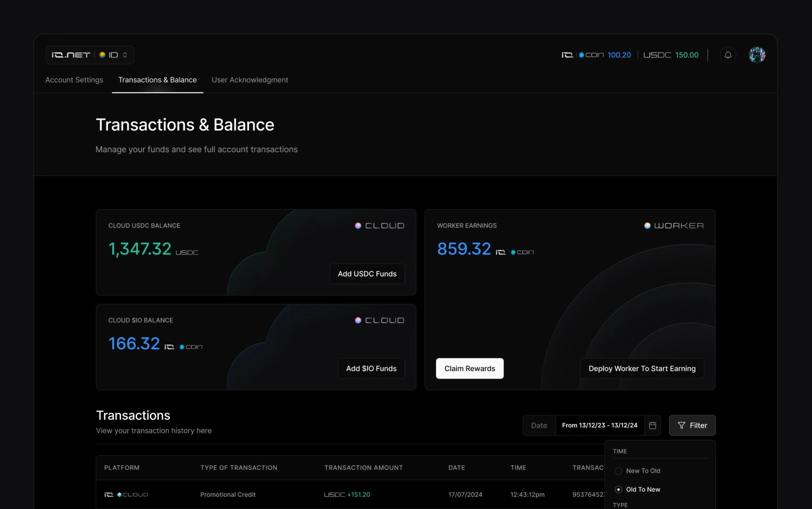Click the header IO coin logo
812x509 pixels.
coord(582,55)
